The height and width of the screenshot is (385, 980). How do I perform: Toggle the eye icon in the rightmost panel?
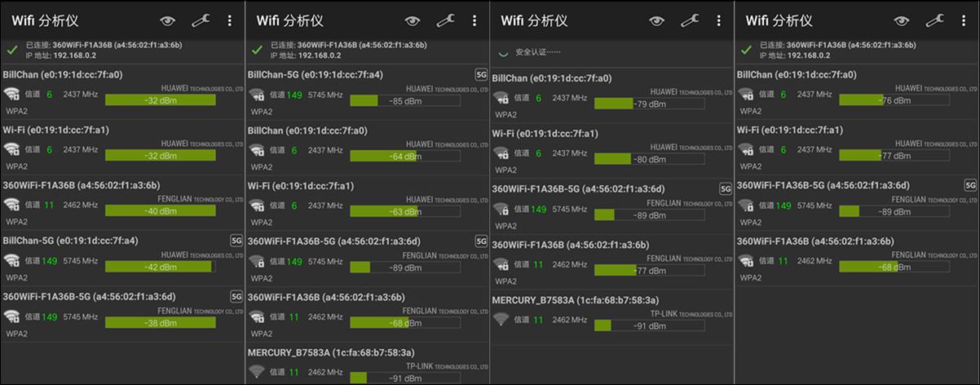[901, 20]
